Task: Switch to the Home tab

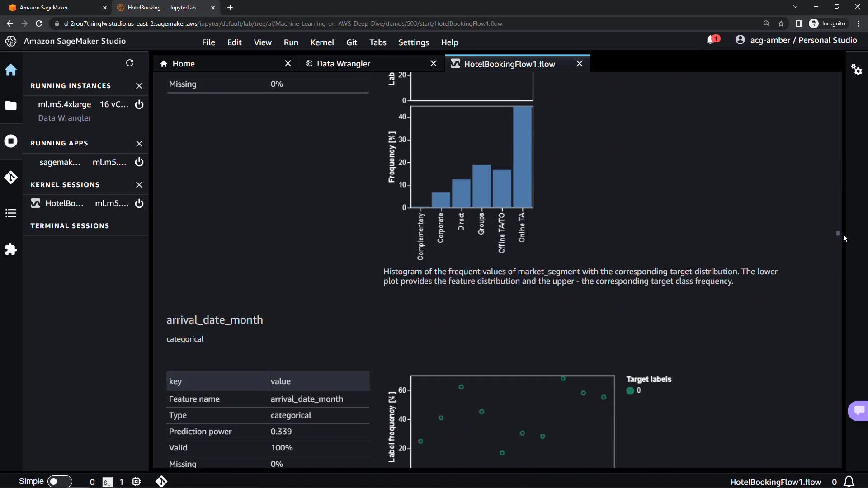Action: tap(183, 64)
